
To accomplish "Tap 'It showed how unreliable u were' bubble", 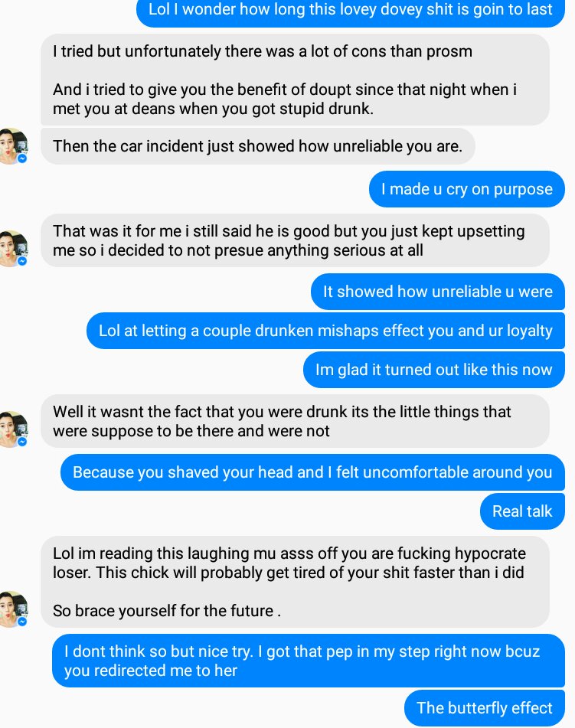I will click(x=437, y=292).
